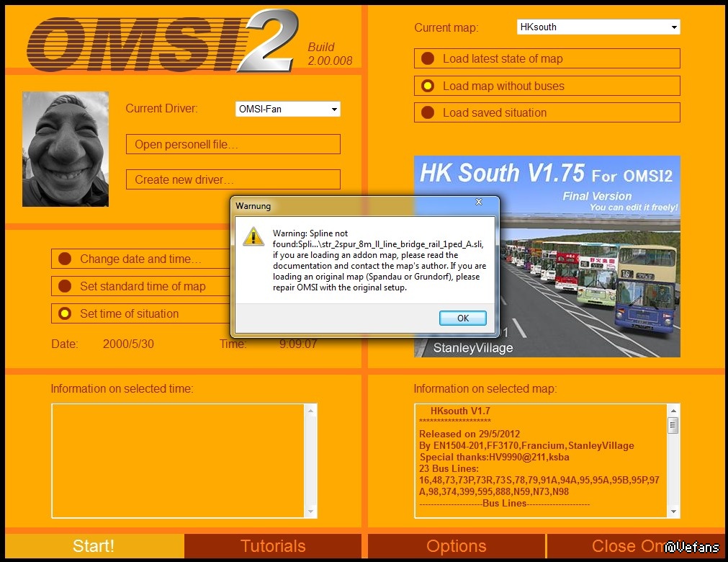
Task: Open the Current map dropdown
Action: click(674, 27)
